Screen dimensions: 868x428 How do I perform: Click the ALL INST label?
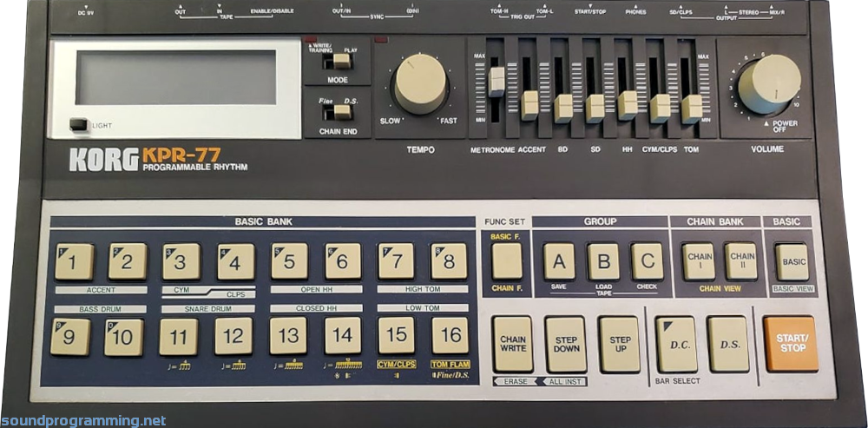(x=562, y=381)
